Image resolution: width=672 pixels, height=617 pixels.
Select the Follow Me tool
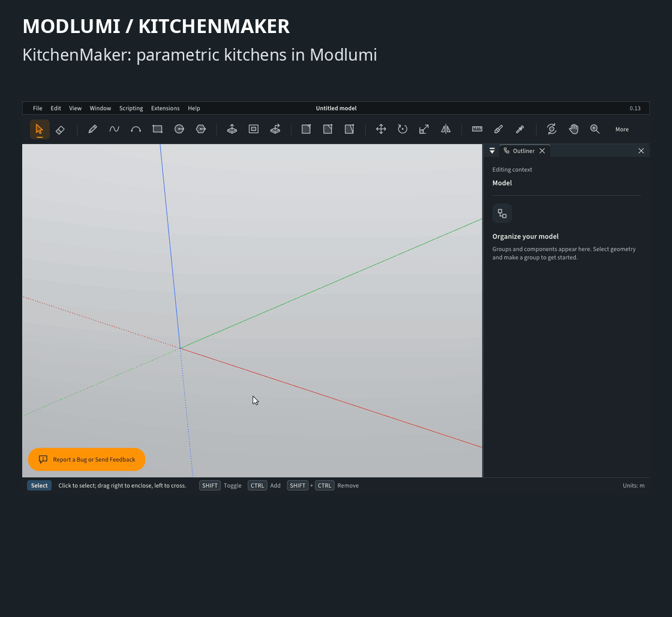(275, 129)
